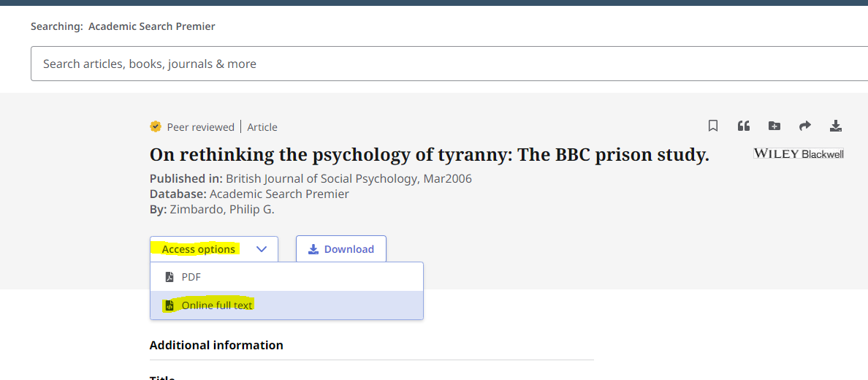Open the cite tool (quotation marks icon)

pos(744,126)
